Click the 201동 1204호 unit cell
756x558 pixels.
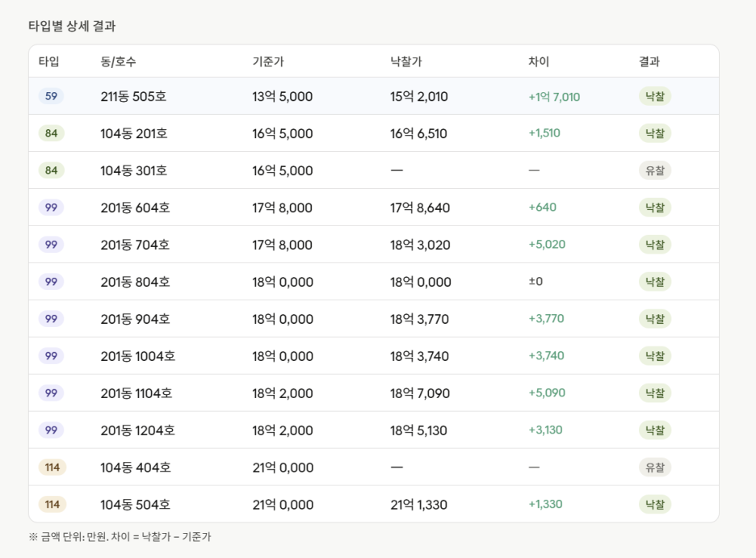[137, 430]
